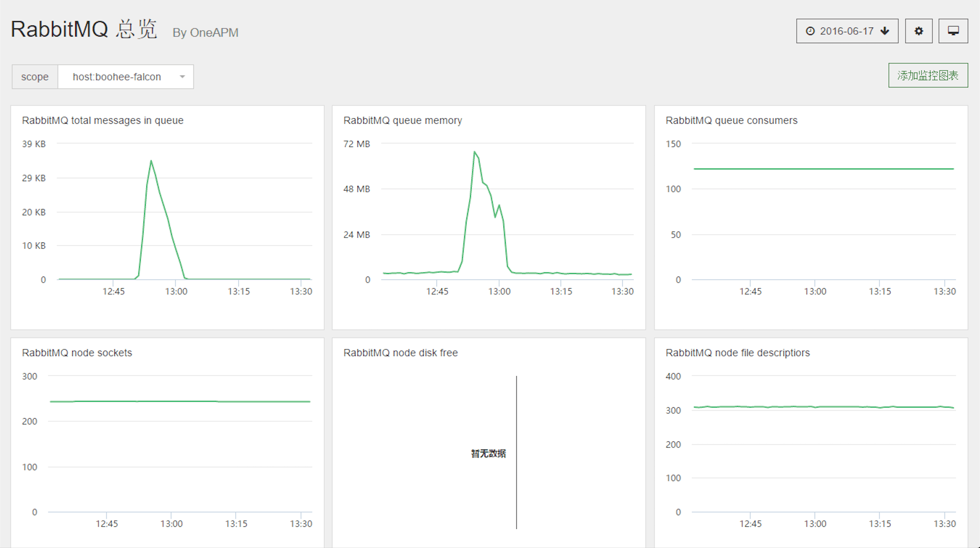Click the file descriptors line near 300
This screenshot has height=548, width=980.
click(824, 407)
